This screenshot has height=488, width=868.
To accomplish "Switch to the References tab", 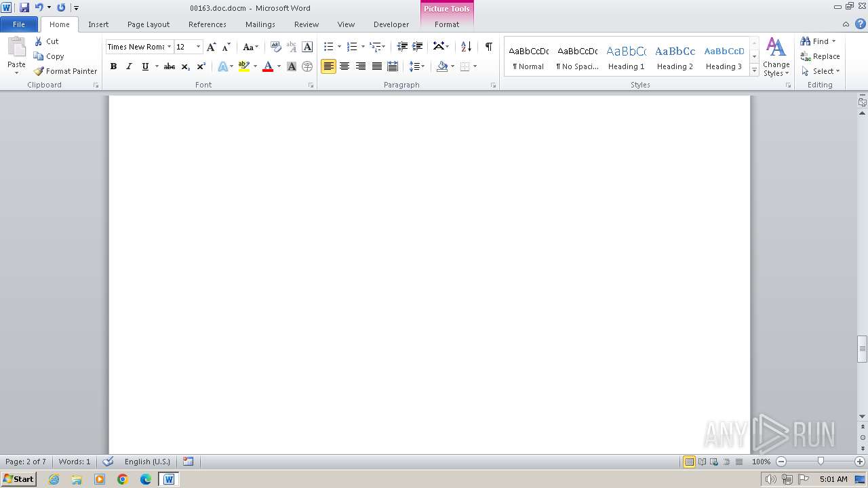I will point(208,24).
